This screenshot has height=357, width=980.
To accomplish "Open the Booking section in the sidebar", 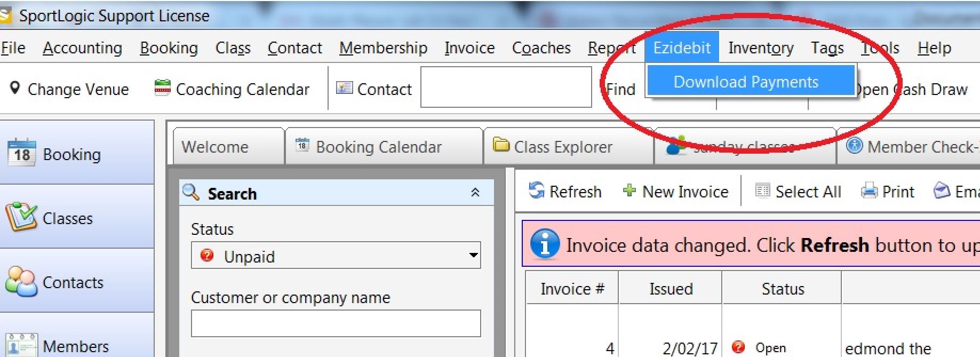I will point(77,153).
